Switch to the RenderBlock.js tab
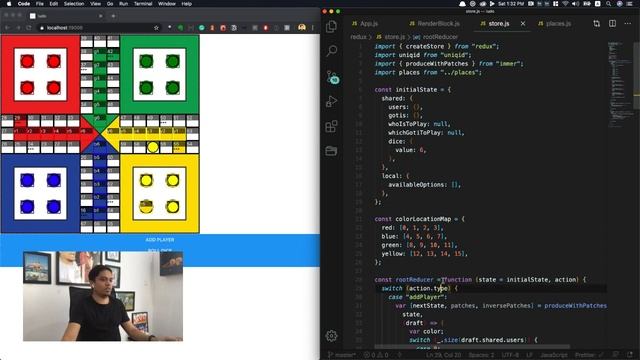Image resolution: width=640 pixels, height=360 pixels. click(x=434, y=24)
